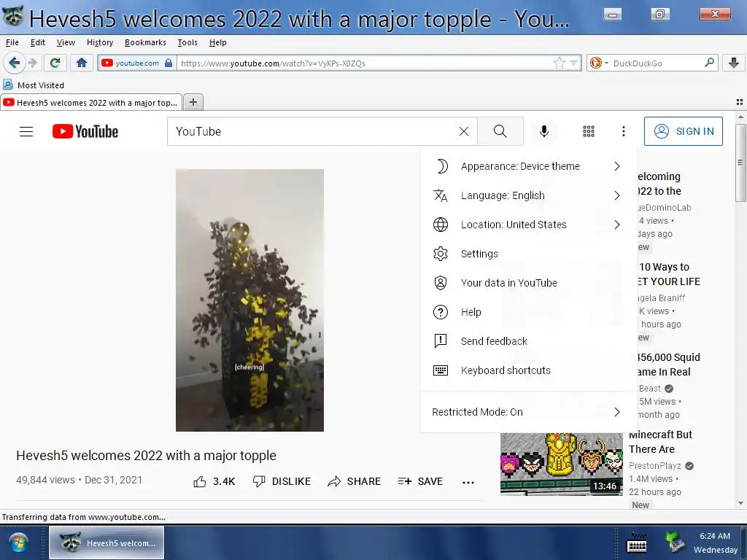Open the browser home page icon
This screenshot has width=747, height=560.
[x=82, y=63]
